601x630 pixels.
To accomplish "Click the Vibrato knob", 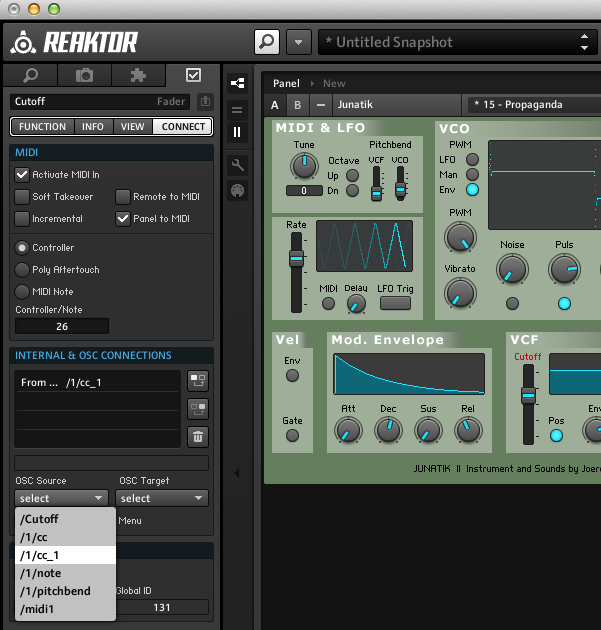I will (x=460, y=293).
